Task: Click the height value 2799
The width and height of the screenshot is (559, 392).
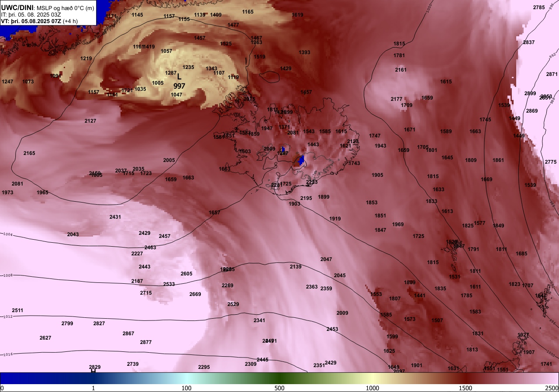Action: point(67,323)
